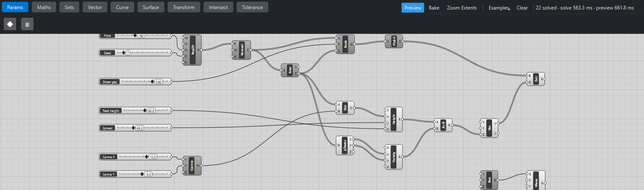Select the Dist component node
This screenshot has height=190, width=644.
pos(345,108)
